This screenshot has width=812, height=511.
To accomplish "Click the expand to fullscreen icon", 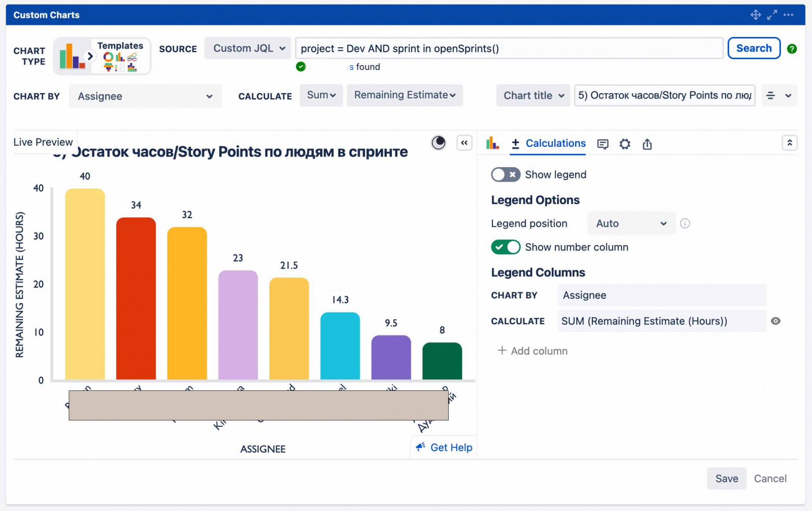I will point(772,15).
